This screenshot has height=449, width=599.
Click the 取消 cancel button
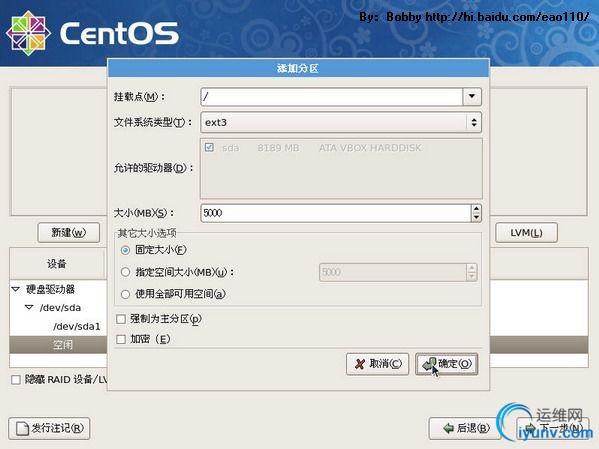point(377,364)
